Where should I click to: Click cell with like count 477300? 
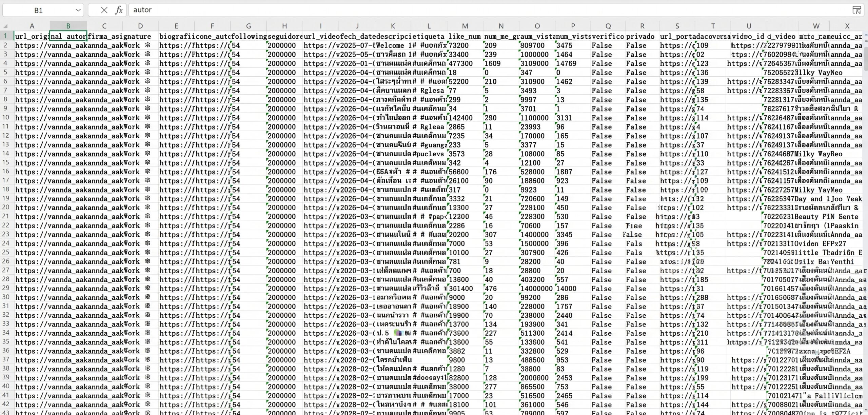click(465, 63)
